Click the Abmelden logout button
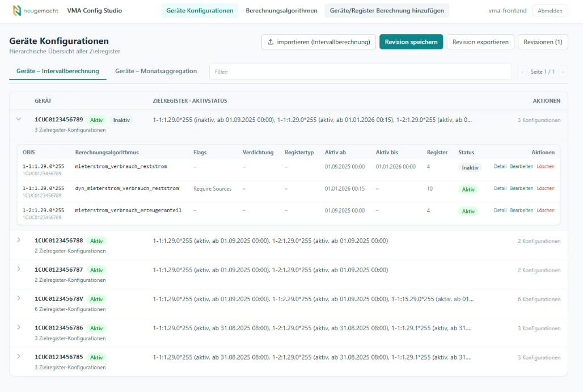 [550, 11]
